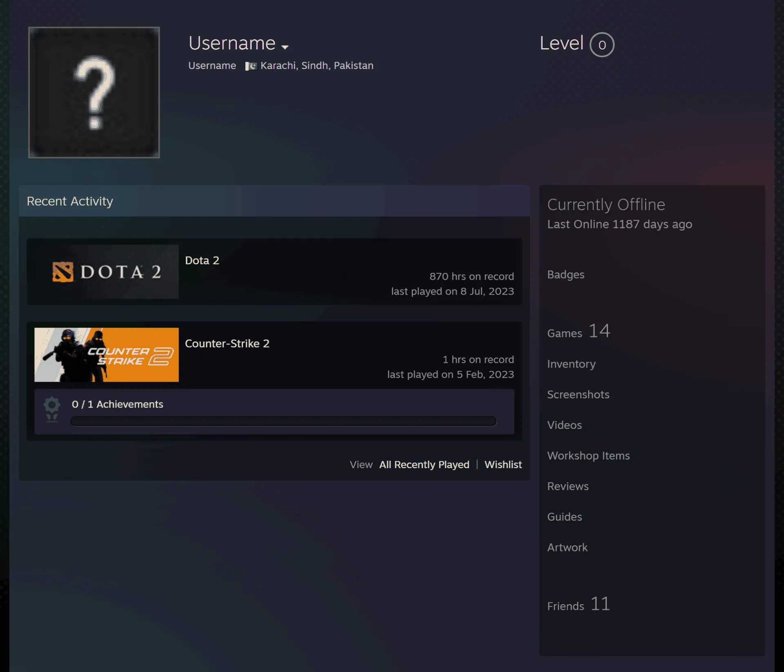Open the Videos page
The height and width of the screenshot is (672, 784).
564,425
